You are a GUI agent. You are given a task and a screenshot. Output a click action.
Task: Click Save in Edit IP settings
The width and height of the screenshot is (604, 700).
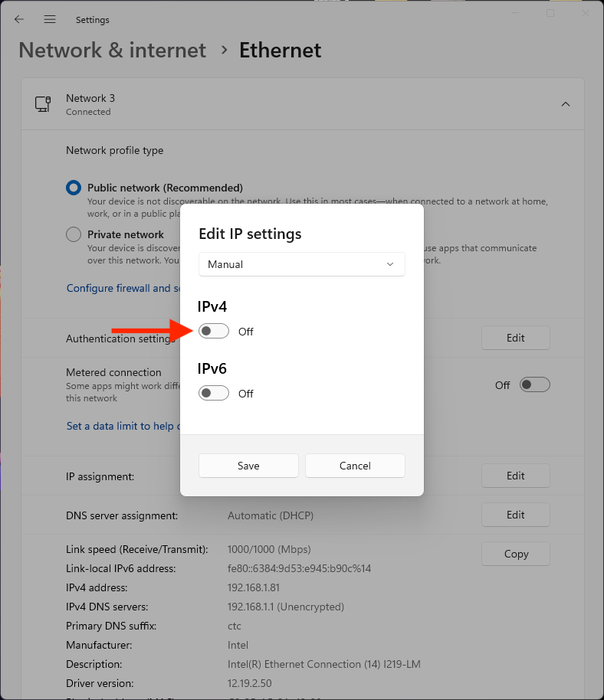point(248,466)
